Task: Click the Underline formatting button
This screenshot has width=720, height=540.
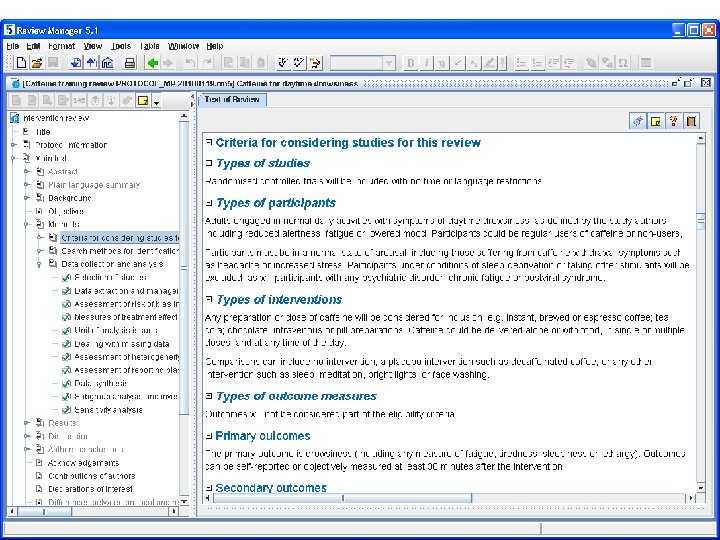Action: click(442, 63)
